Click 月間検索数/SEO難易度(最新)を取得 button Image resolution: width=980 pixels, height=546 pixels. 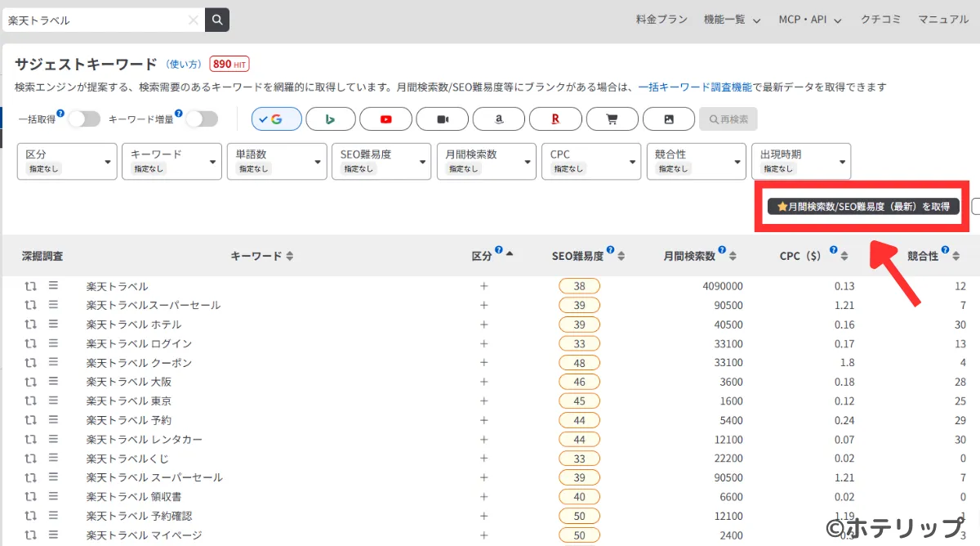863,207
